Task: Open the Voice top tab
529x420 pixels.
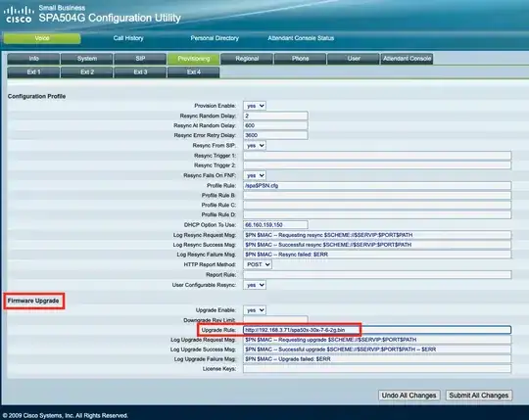Action: [x=42, y=38]
